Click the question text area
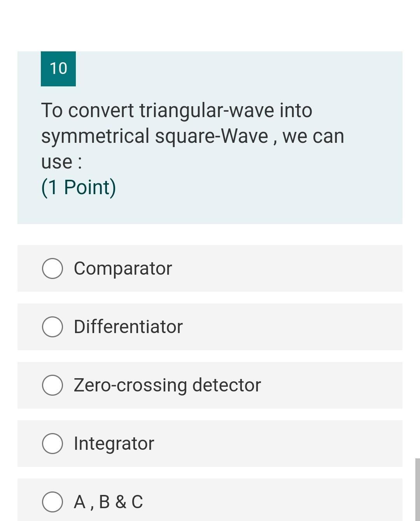 point(192,135)
